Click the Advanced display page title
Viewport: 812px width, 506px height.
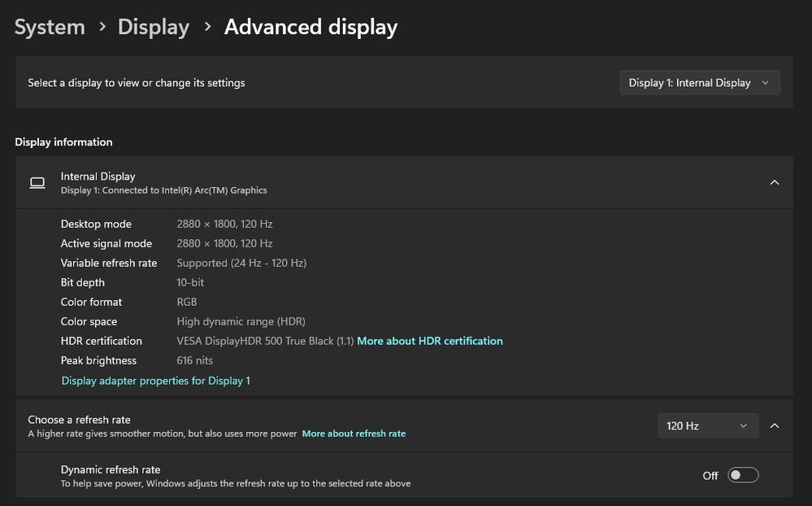tap(310, 27)
